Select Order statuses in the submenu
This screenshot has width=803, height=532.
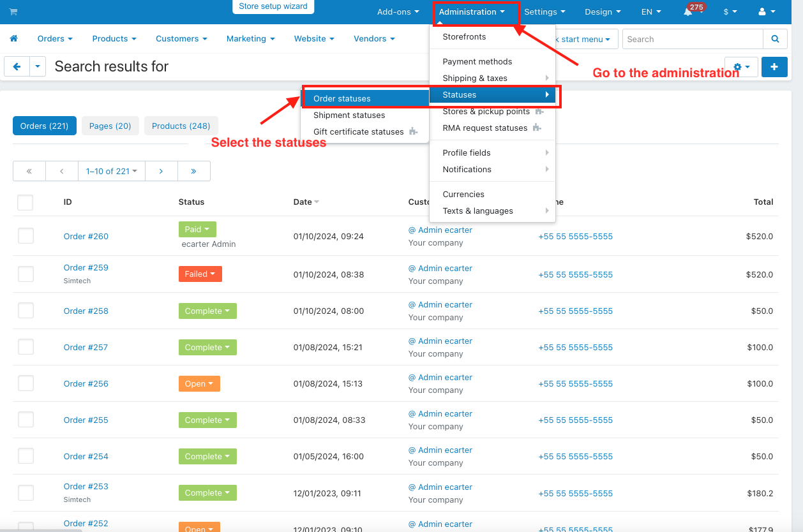[x=342, y=98]
